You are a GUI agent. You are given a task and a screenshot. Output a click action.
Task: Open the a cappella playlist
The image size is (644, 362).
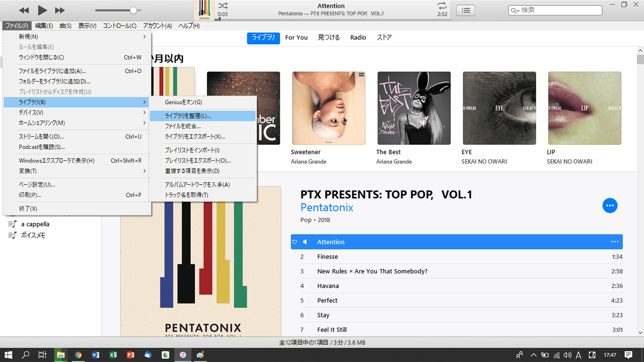tap(35, 224)
